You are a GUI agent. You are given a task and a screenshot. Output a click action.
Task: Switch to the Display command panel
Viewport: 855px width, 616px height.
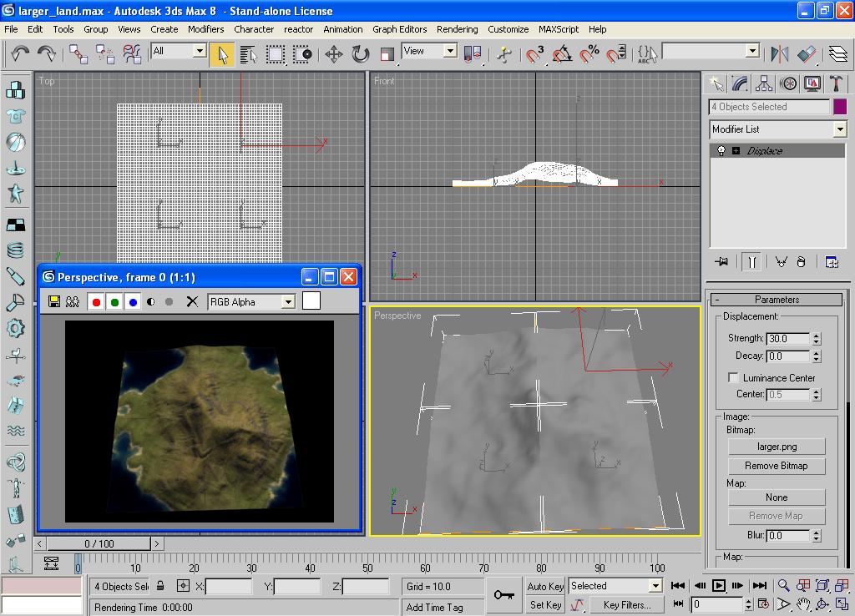click(812, 83)
